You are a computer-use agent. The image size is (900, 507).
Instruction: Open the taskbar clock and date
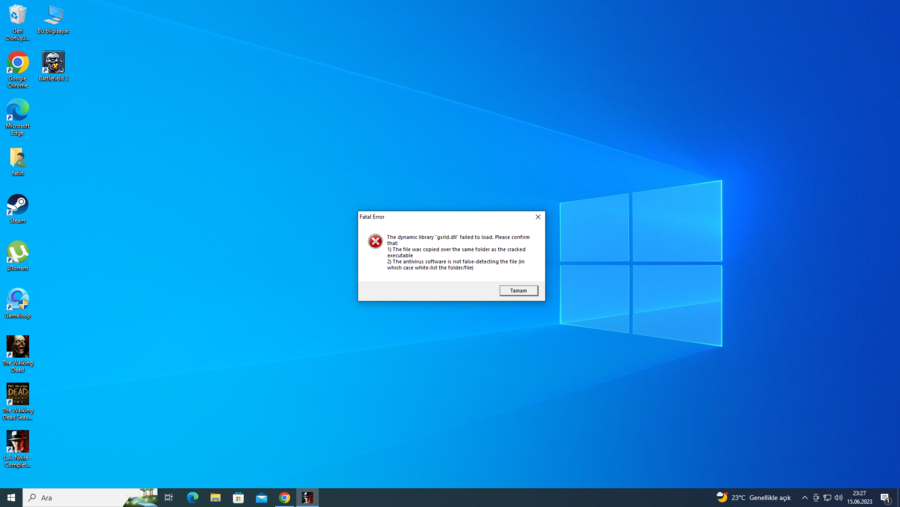(859, 498)
